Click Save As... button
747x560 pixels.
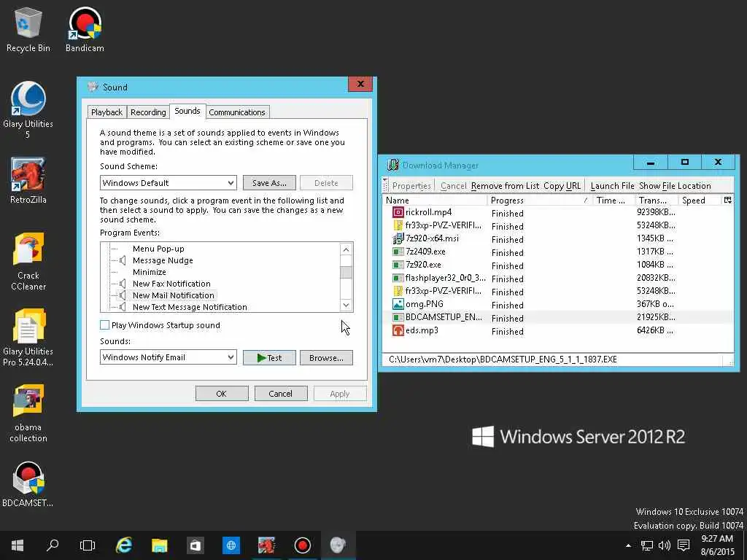tap(269, 183)
